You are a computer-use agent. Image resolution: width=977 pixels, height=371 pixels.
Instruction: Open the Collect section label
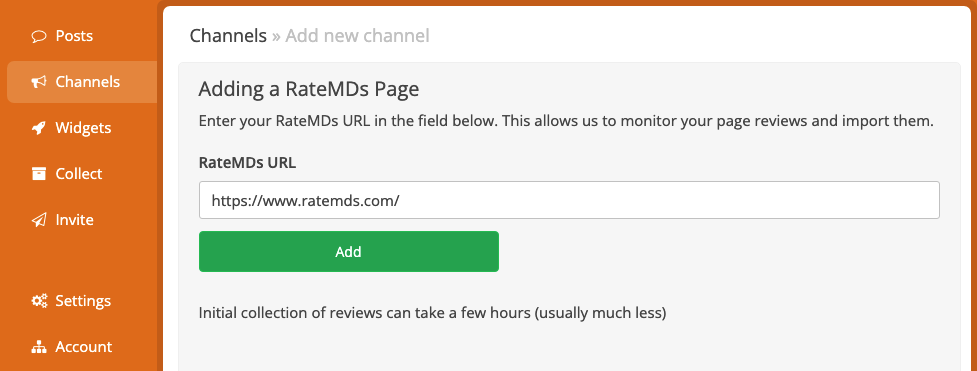pos(79,173)
